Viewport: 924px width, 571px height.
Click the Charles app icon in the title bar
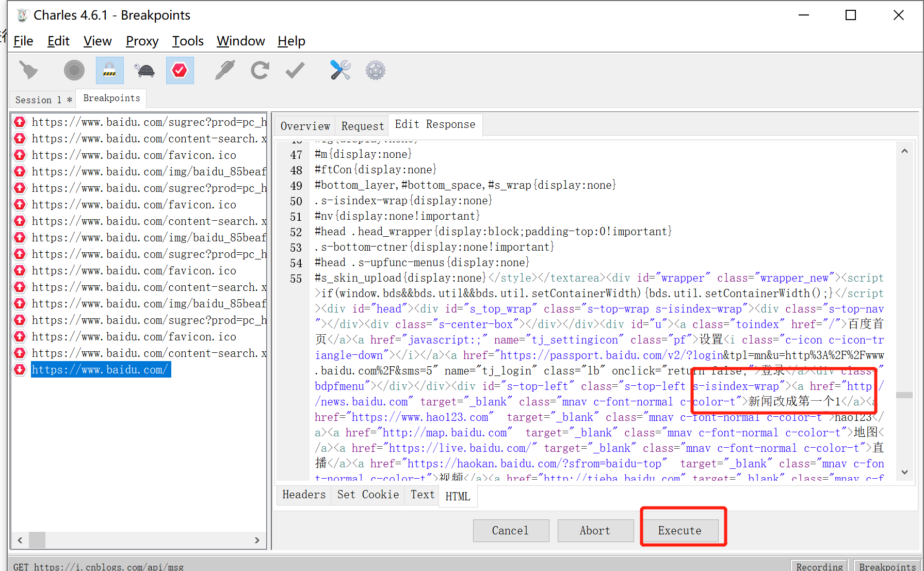point(22,15)
